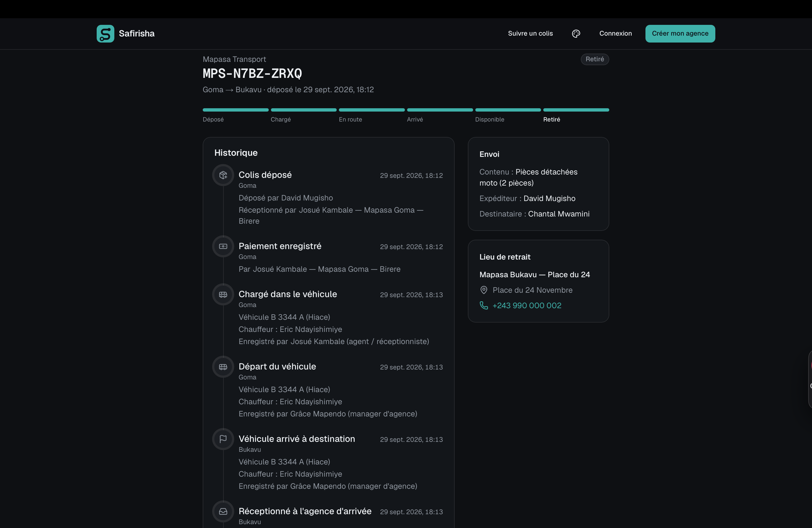Click the Envoi card heading

coord(489,154)
